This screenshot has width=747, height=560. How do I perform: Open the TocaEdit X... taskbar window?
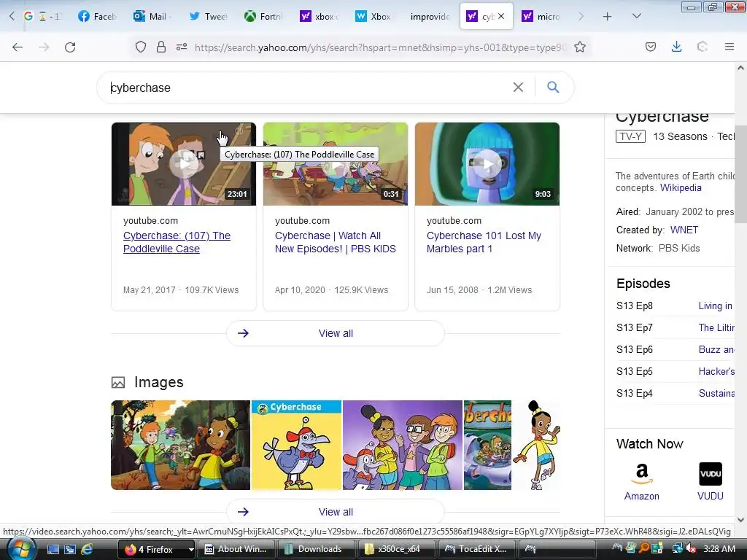(x=476, y=549)
